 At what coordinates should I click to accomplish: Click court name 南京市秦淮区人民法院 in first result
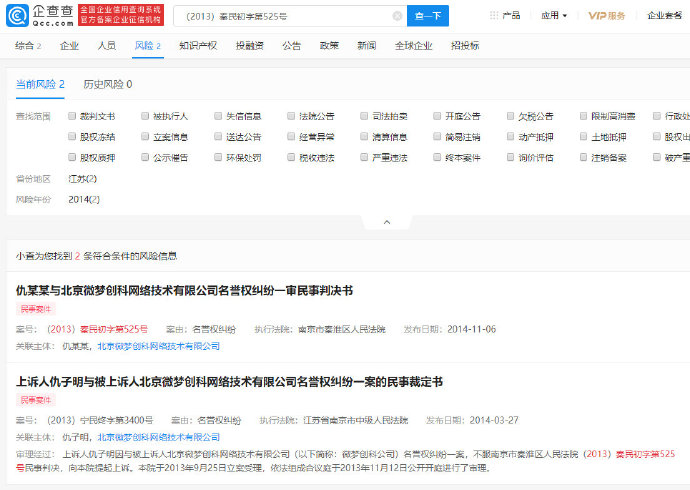(x=341, y=329)
